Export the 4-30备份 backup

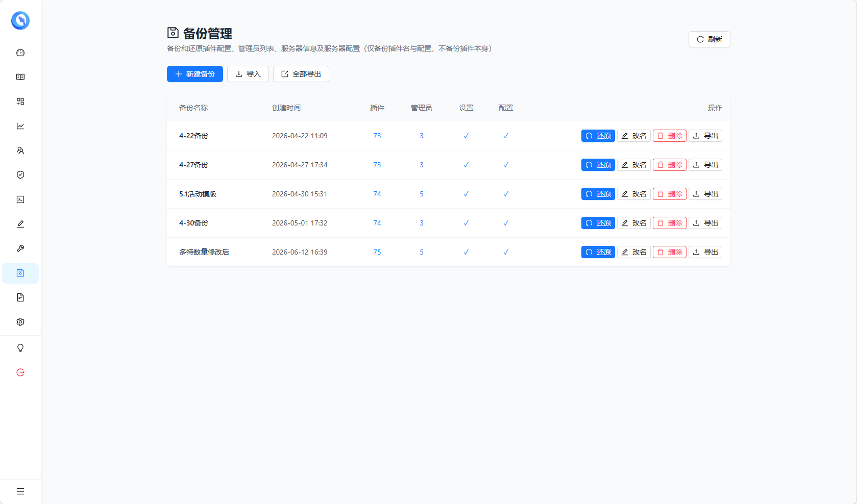tap(705, 223)
